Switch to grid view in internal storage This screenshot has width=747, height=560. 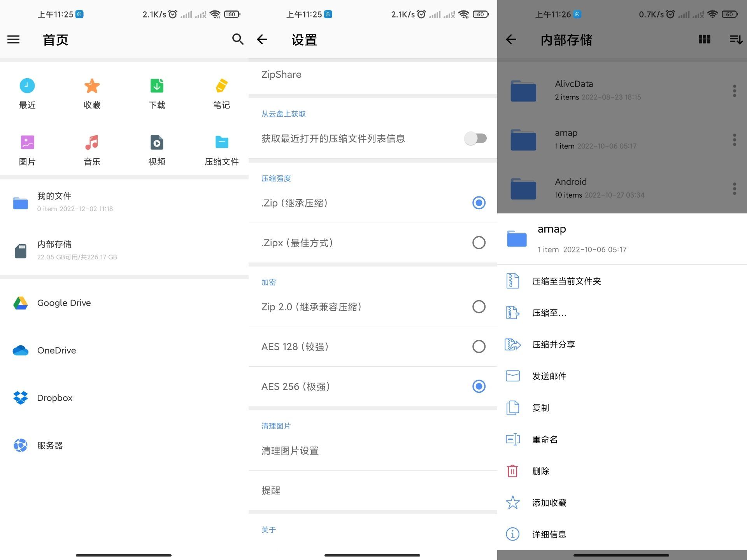tap(705, 39)
